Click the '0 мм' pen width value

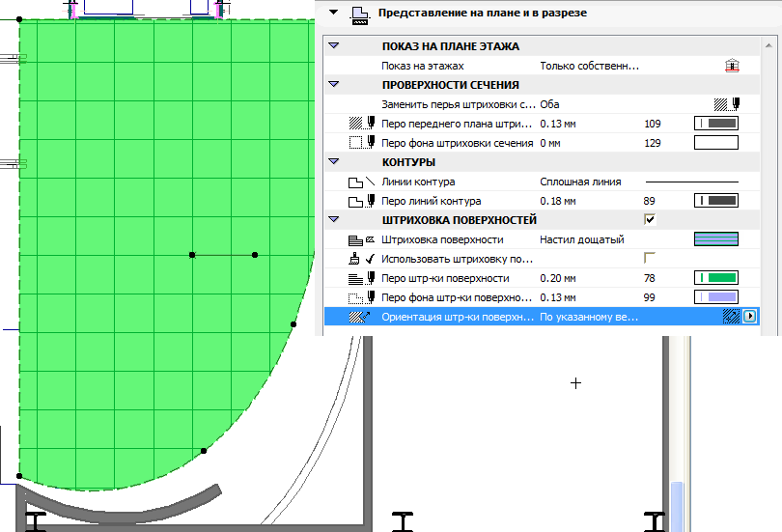(549, 143)
